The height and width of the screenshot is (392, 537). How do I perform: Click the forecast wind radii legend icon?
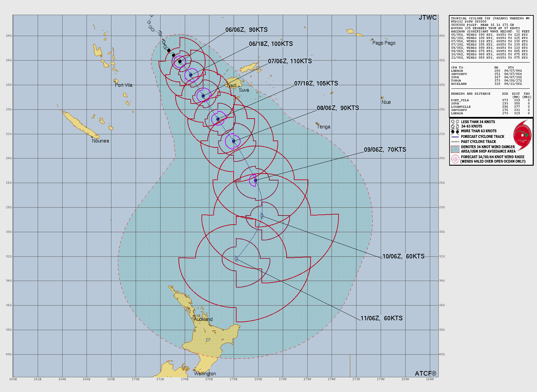click(x=455, y=159)
